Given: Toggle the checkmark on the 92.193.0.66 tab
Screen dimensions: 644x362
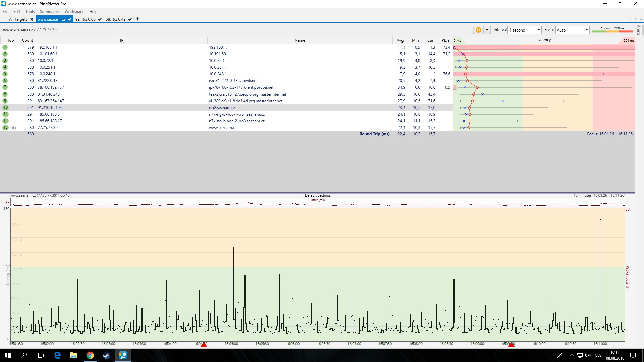Looking at the screenshot, I should (x=100, y=19).
